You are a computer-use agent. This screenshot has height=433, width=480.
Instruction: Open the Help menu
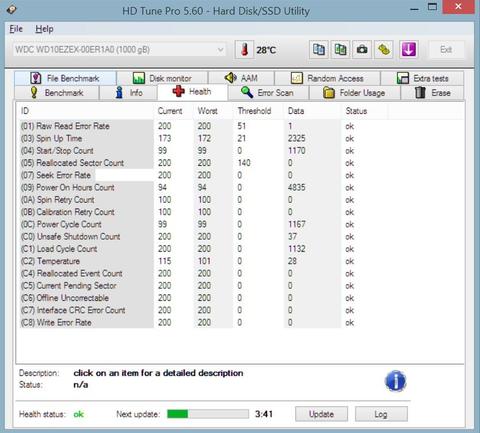point(44,29)
